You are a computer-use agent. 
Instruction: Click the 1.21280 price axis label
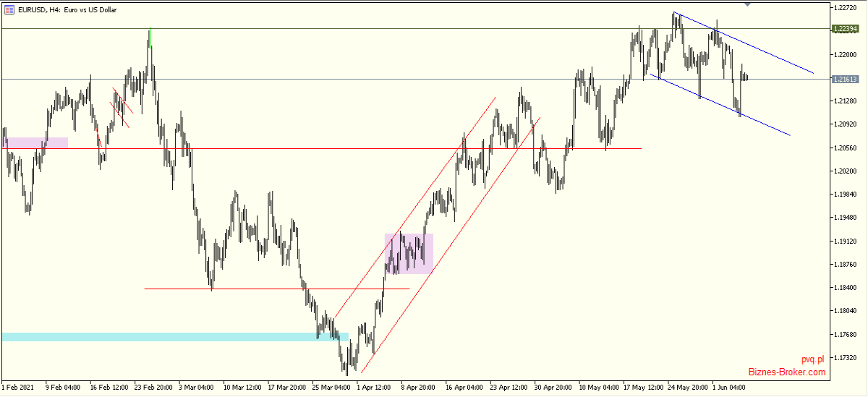(x=846, y=101)
